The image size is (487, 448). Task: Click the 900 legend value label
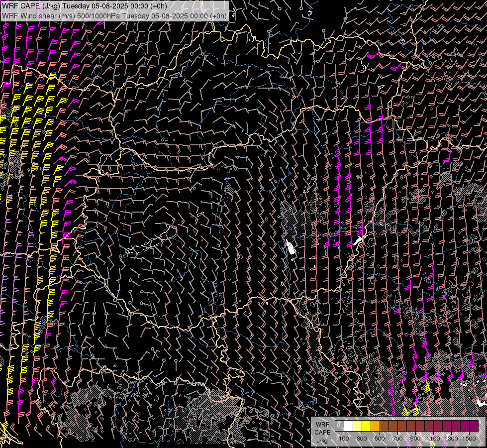click(x=415, y=439)
